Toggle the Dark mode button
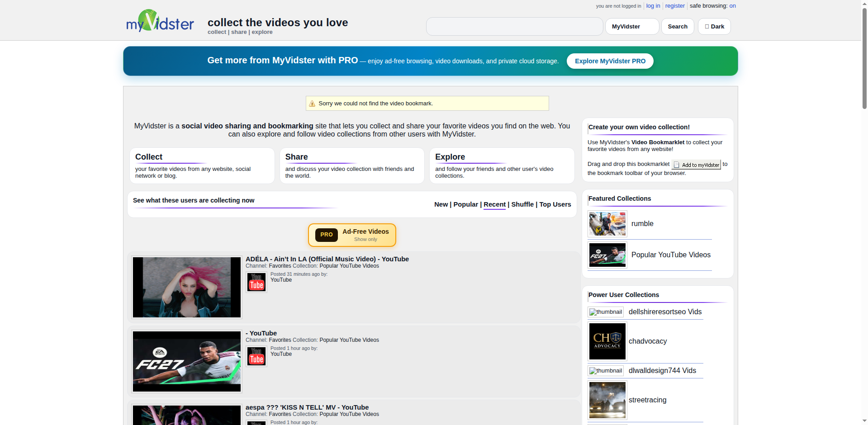The width and height of the screenshot is (868, 425). pos(714,27)
